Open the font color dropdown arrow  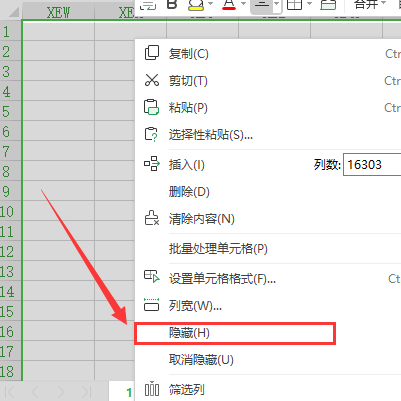(x=243, y=4)
